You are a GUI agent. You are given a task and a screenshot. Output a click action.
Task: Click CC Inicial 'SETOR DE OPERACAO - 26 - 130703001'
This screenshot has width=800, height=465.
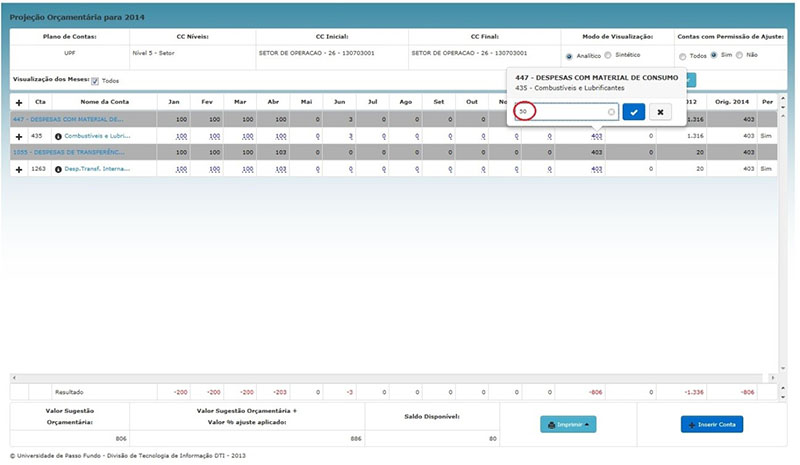pos(316,53)
